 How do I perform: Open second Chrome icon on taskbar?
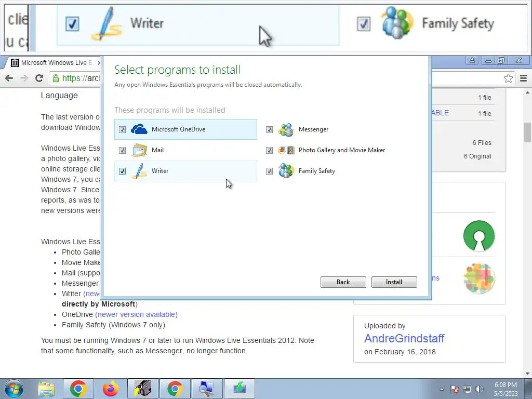coord(175,389)
